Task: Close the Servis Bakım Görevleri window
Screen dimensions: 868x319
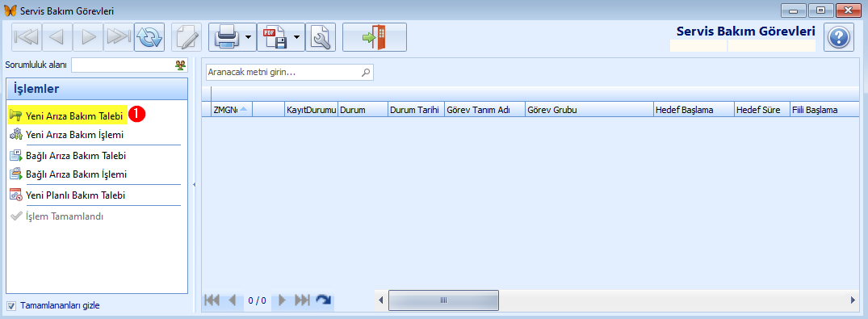Action: coord(848,10)
